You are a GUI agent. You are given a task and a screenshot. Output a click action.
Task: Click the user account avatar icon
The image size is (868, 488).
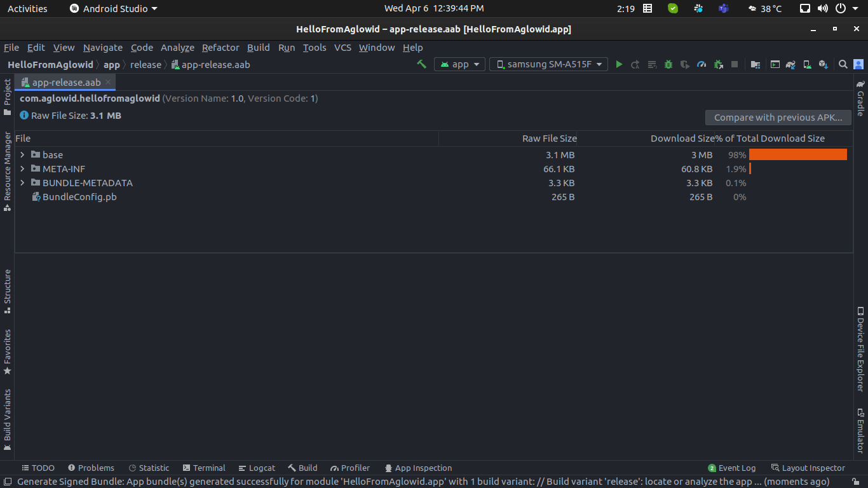[858, 64]
